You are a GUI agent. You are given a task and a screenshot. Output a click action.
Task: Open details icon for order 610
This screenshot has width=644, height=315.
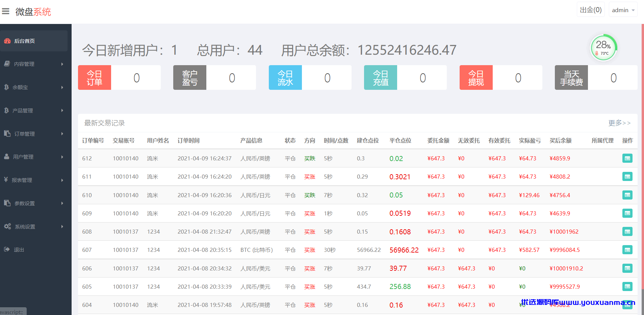click(627, 195)
